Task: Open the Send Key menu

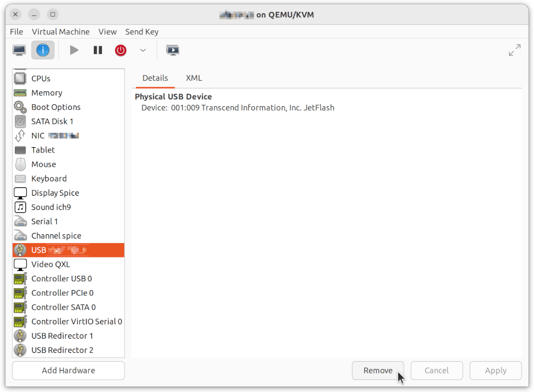Action: [x=142, y=31]
